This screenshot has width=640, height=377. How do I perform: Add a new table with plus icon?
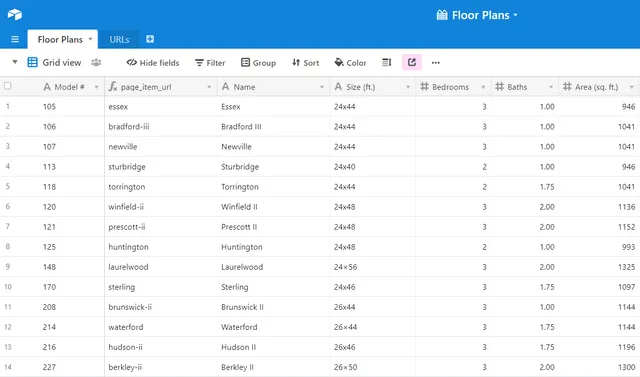click(x=150, y=39)
